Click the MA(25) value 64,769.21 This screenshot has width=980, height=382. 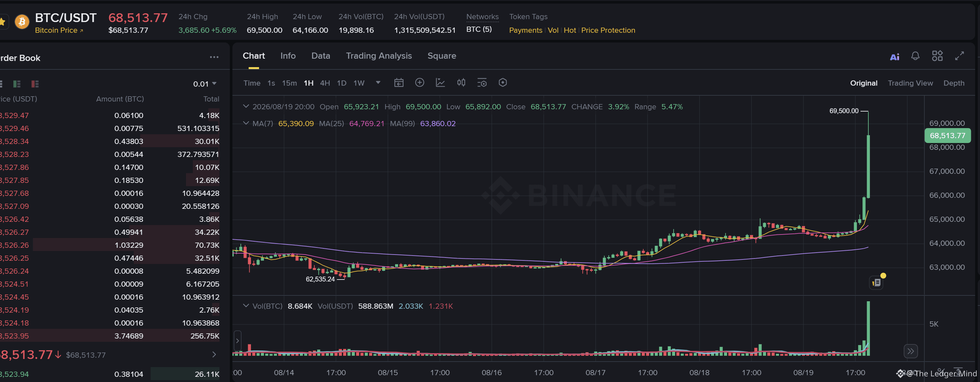point(367,123)
